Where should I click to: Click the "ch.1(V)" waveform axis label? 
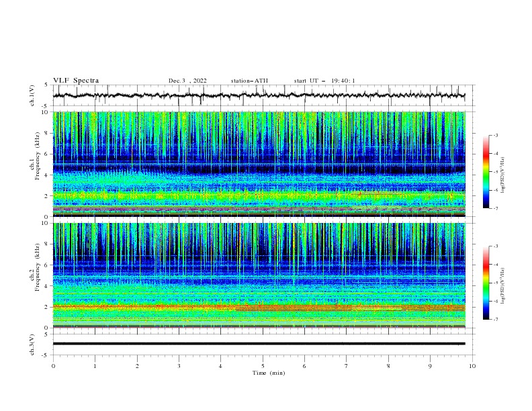32,95
